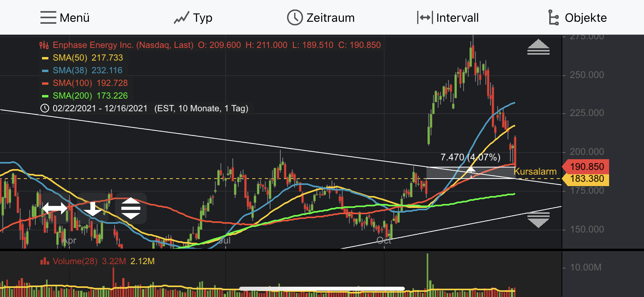The width and height of the screenshot is (644, 297).
Task: Click the candlestick icon beside Enphase Energy
Action: [x=44, y=45]
